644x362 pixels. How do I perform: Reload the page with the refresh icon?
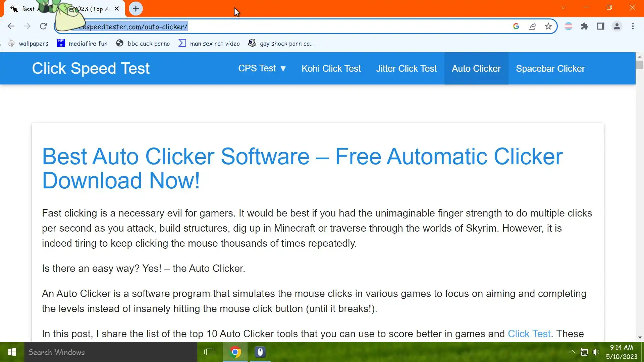tap(43, 26)
